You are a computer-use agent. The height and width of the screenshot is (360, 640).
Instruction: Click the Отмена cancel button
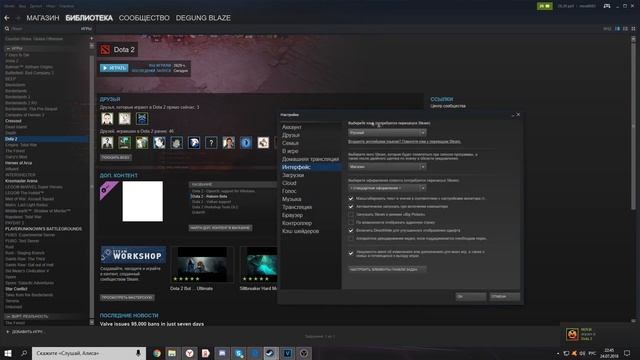(504, 297)
